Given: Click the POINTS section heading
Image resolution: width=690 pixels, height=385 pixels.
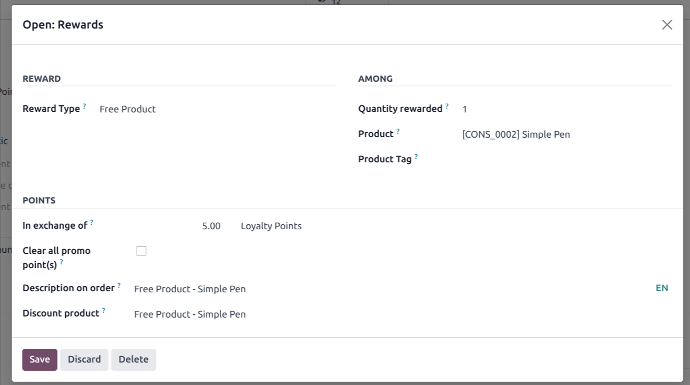Looking at the screenshot, I should click(x=39, y=200).
